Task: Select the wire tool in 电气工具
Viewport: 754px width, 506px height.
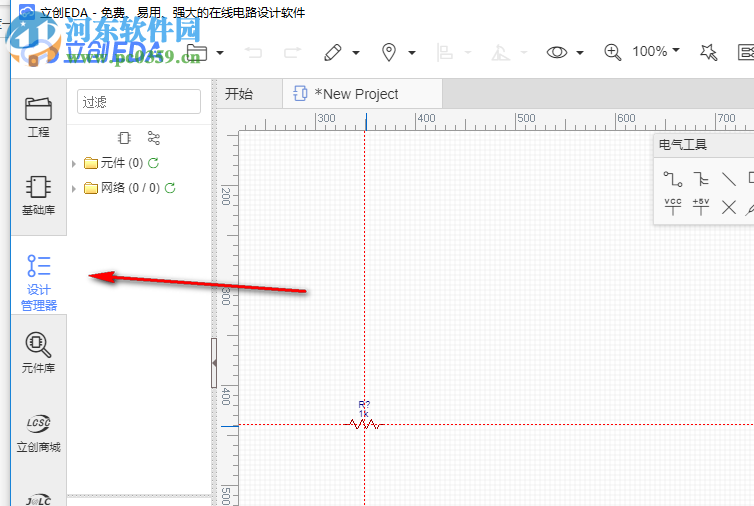Action: coord(673,179)
